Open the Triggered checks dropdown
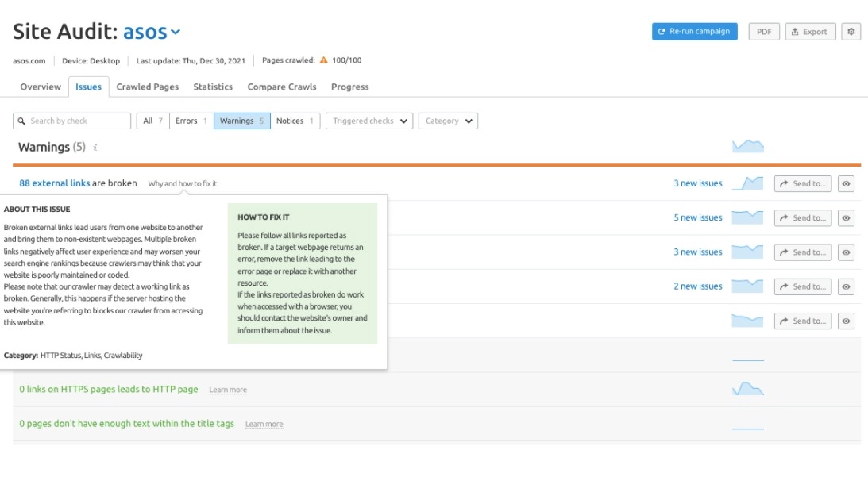868x496 pixels. point(368,121)
